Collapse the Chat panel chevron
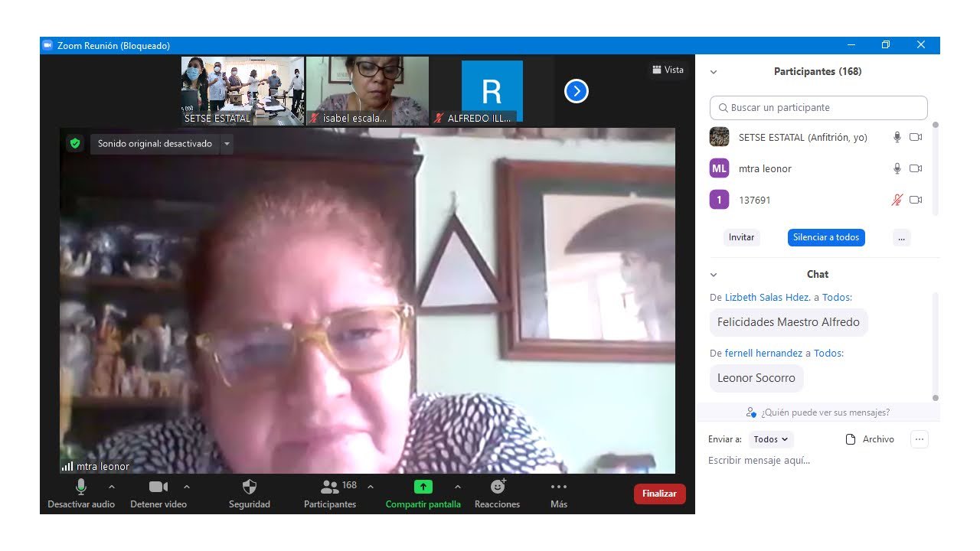Screen dimensions: 980x551 pyautogui.click(x=714, y=275)
